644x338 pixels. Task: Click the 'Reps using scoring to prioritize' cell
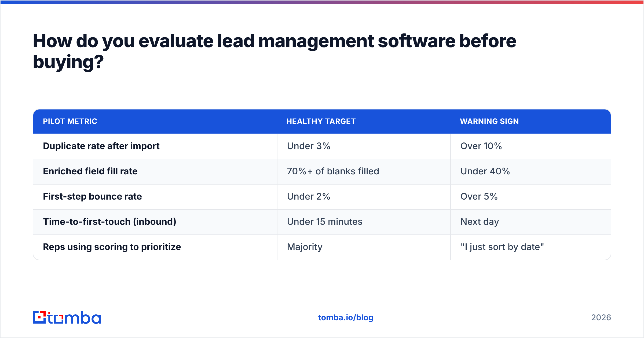(x=155, y=247)
